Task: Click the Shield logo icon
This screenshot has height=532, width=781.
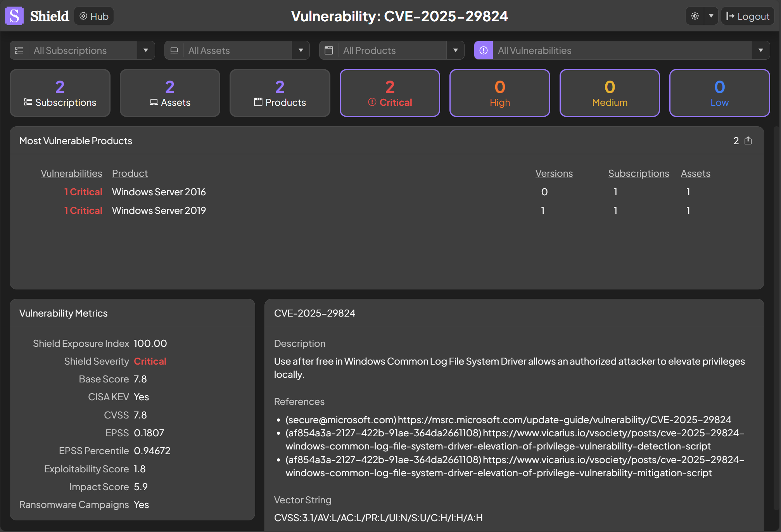Action: point(14,16)
